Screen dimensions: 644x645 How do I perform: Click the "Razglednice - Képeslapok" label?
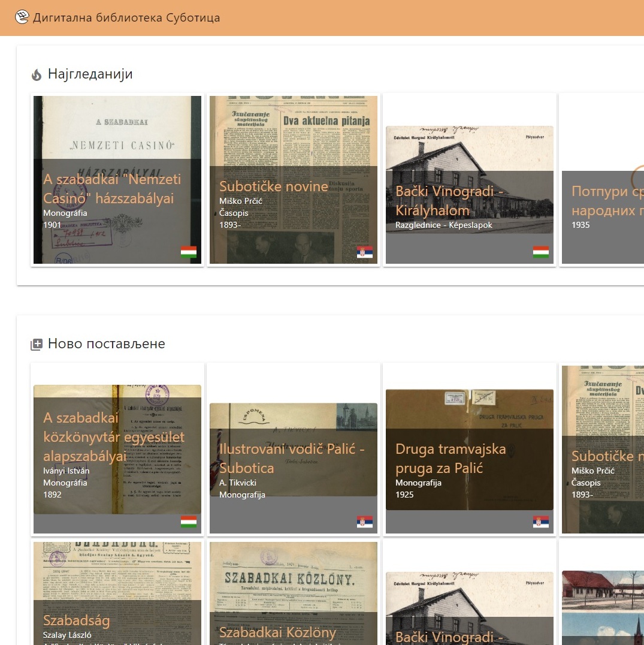pos(444,225)
